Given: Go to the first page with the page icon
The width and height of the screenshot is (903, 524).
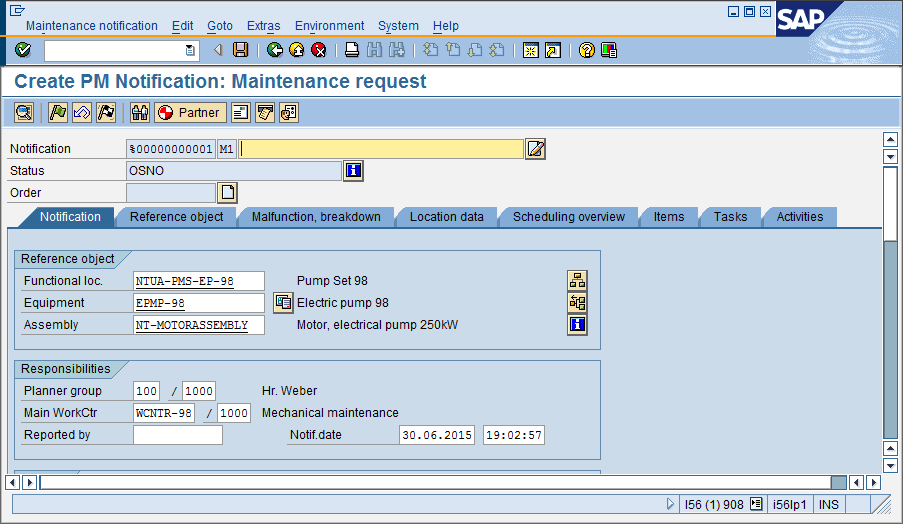Looking at the screenshot, I should [x=430, y=50].
